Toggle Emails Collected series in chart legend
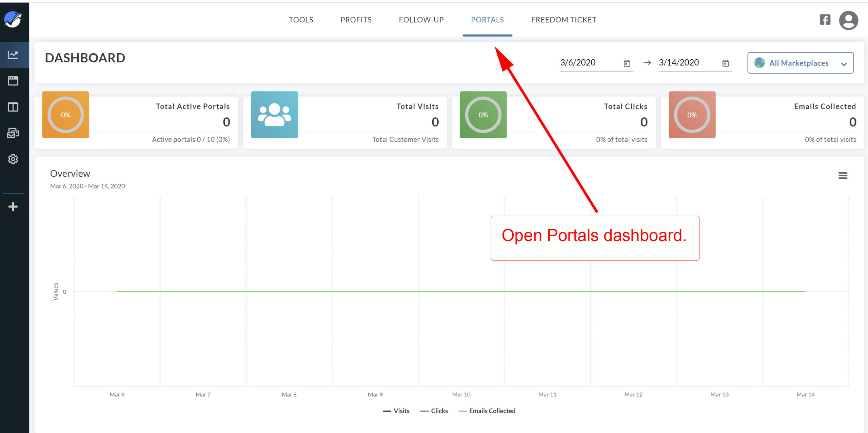This screenshot has height=433, width=868. point(487,411)
